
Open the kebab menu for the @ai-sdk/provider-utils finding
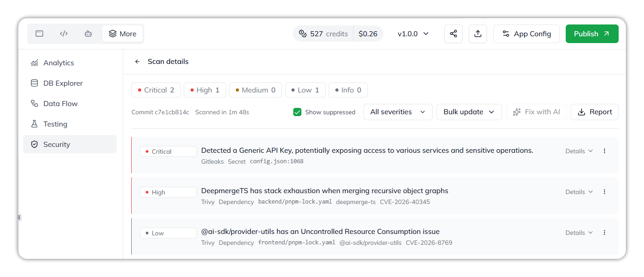[605, 233]
